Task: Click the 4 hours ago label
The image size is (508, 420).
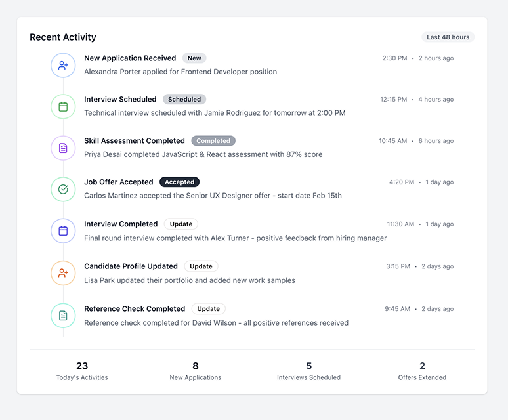Action: [x=436, y=99]
